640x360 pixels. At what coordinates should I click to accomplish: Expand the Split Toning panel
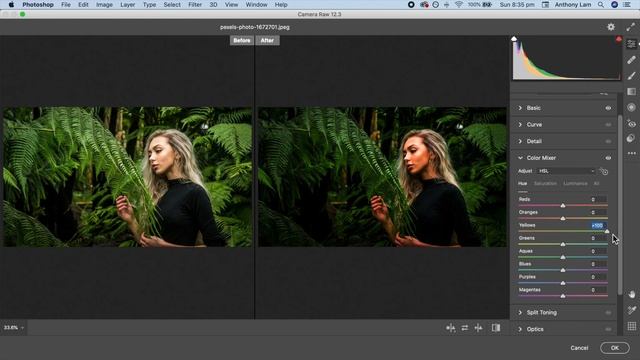pos(520,313)
